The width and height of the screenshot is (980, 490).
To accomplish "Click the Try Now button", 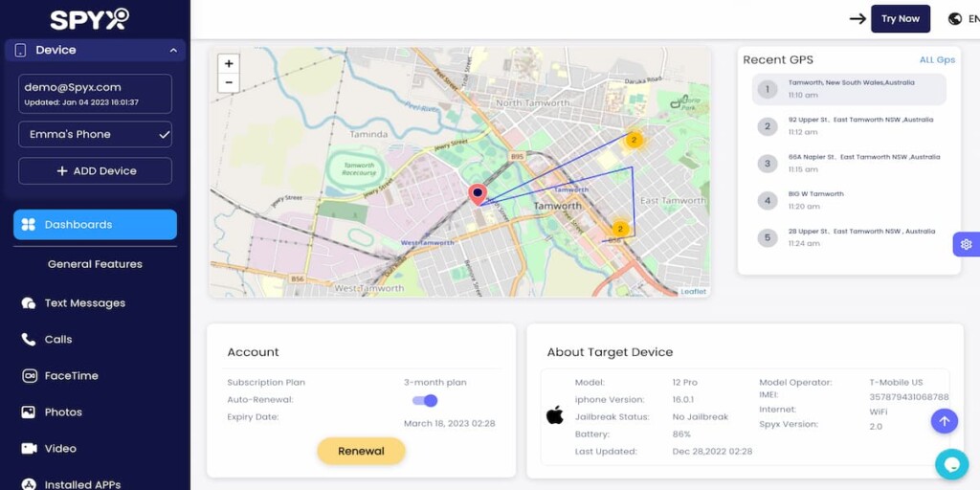I will (900, 19).
